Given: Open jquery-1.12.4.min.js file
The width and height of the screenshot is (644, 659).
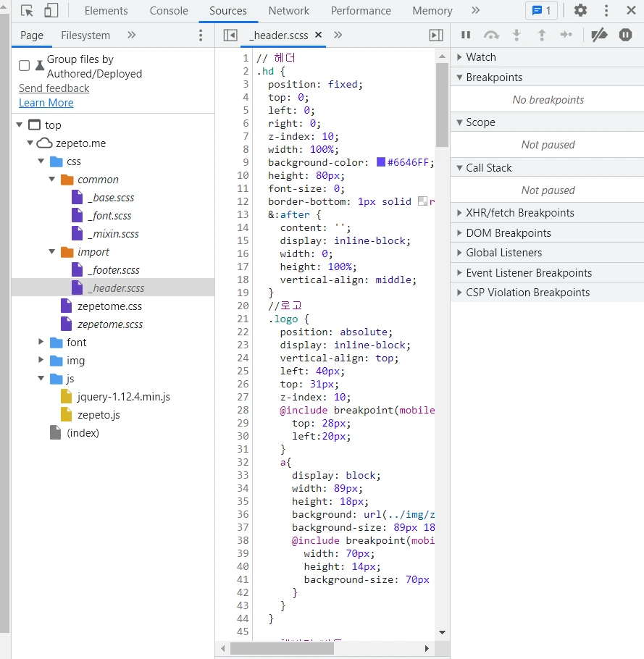Looking at the screenshot, I should coord(124,397).
